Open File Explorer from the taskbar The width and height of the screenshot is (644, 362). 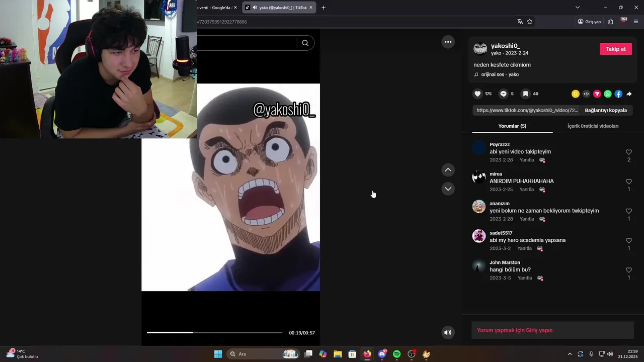tap(338, 354)
